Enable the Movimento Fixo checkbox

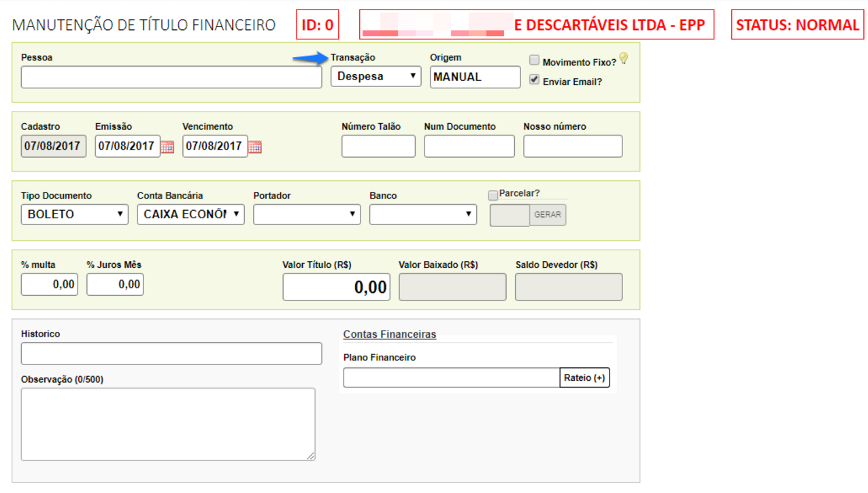pyautogui.click(x=535, y=61)
